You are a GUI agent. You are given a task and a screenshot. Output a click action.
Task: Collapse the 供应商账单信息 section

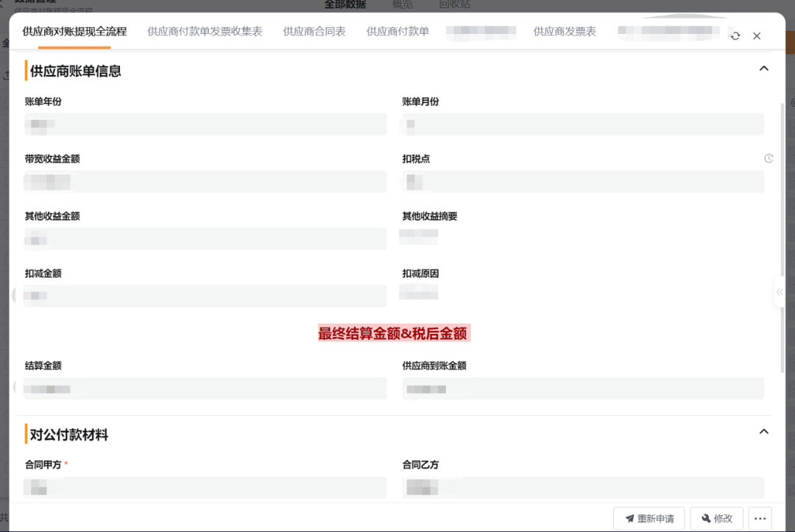click(763, 68)
